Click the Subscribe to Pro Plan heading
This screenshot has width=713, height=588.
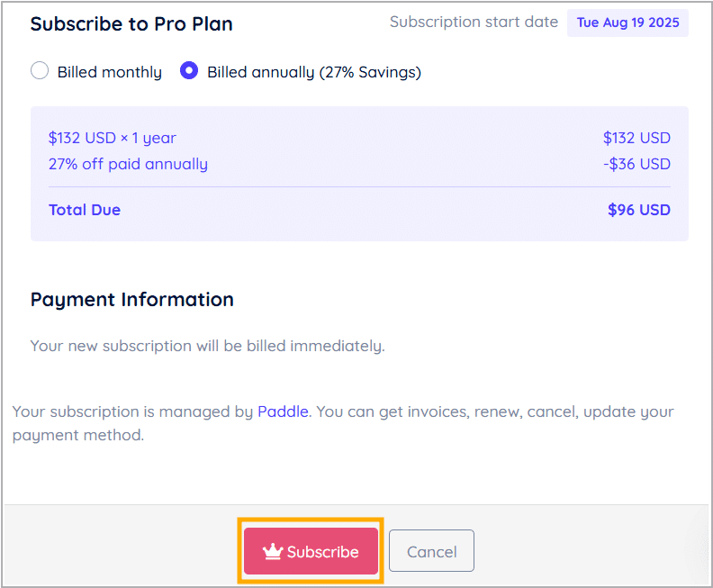(131, 24)
